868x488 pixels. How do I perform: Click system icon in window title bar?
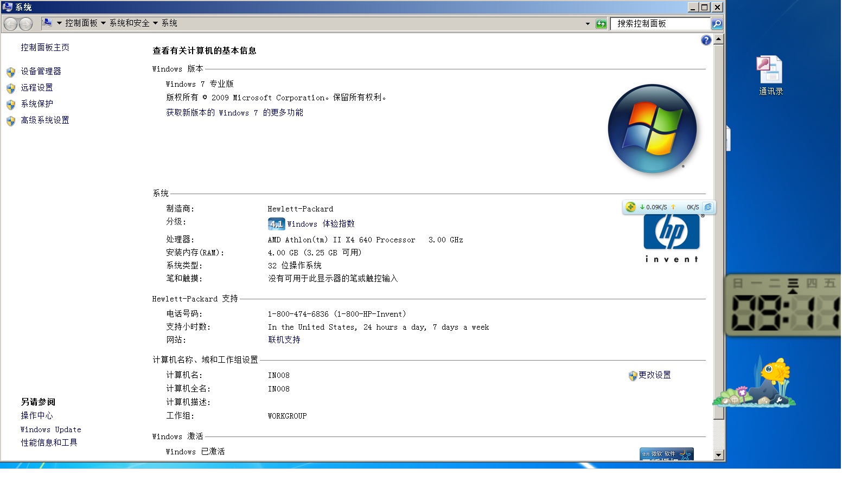pyautogui.click(x=7, y=7)
